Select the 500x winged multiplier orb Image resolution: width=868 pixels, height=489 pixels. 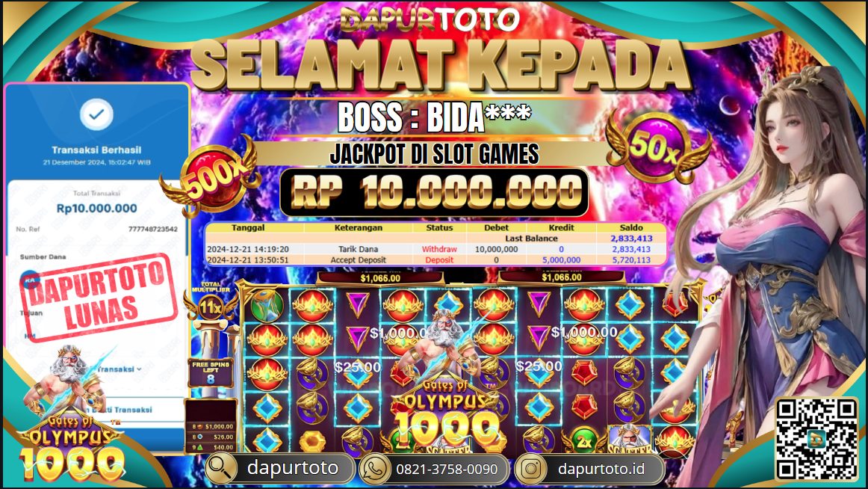coord(211,177)
